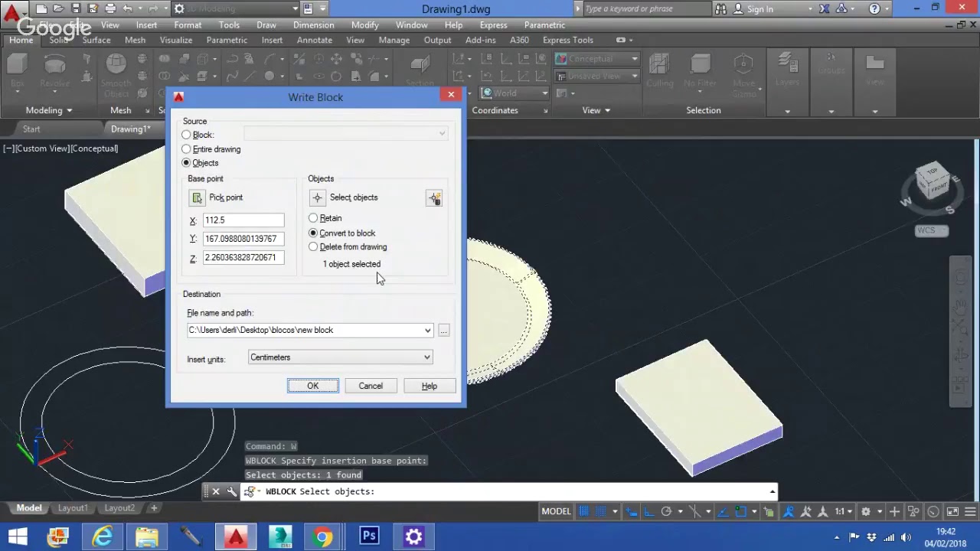Expand the File name and path dropdown
Screen dimensions: 980x551
click(x=427, y=331)
